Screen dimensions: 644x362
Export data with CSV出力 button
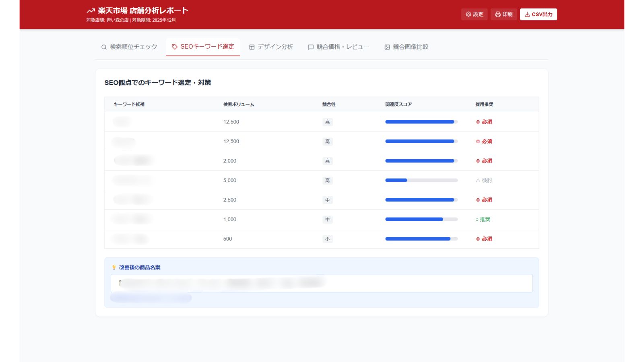(538, 14)
